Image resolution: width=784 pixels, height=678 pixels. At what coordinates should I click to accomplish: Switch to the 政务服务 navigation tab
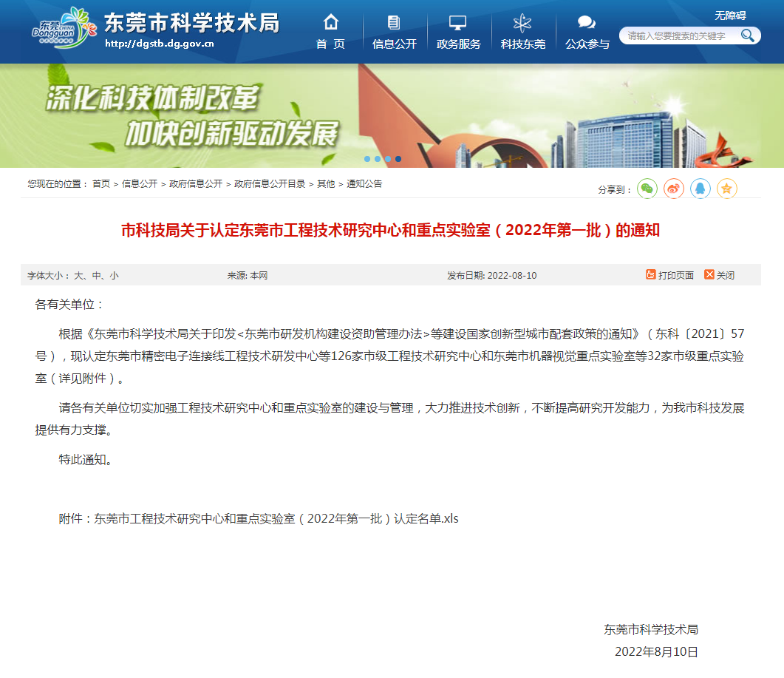pyautogui.click(x=458, y=43)
